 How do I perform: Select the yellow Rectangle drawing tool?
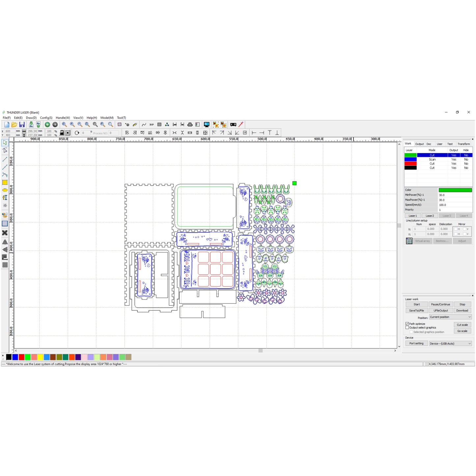pyautogui.click(x=5, y=182)
